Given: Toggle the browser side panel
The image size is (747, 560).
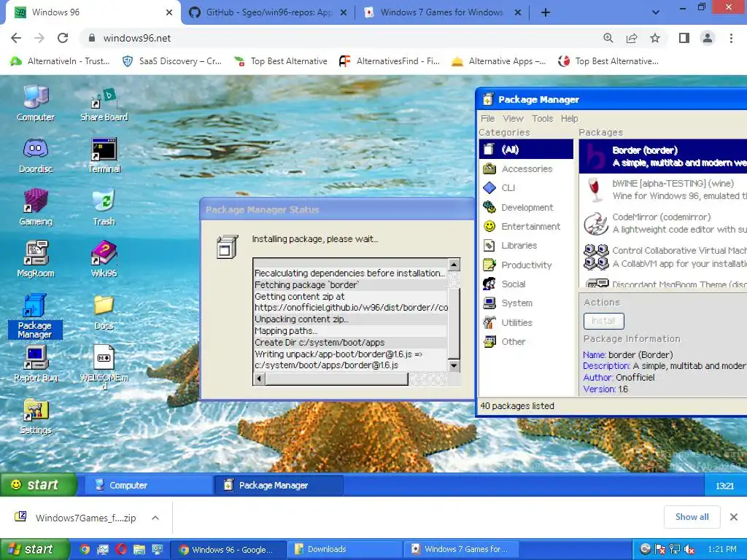Looking at the screenshot, I should tap(684, 38).
